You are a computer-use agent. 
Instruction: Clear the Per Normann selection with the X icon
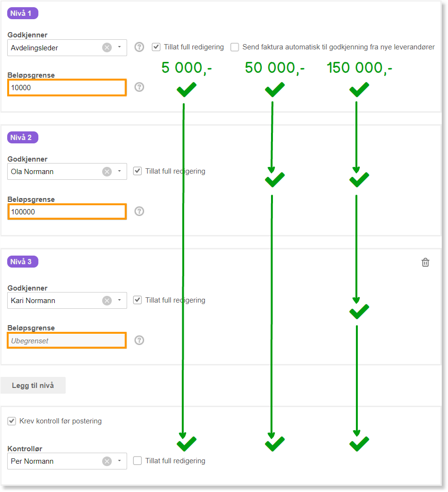tap(107, 461)
